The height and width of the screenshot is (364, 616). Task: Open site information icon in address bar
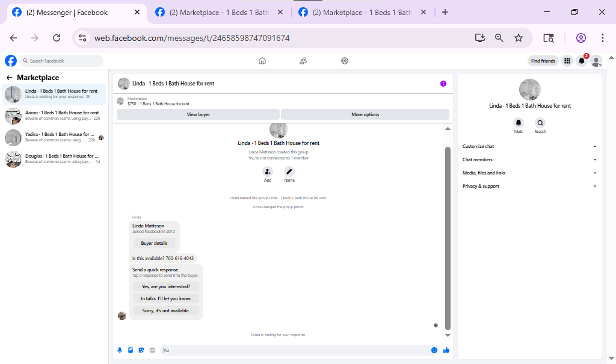pyautogui.click(x=82, y=38)
